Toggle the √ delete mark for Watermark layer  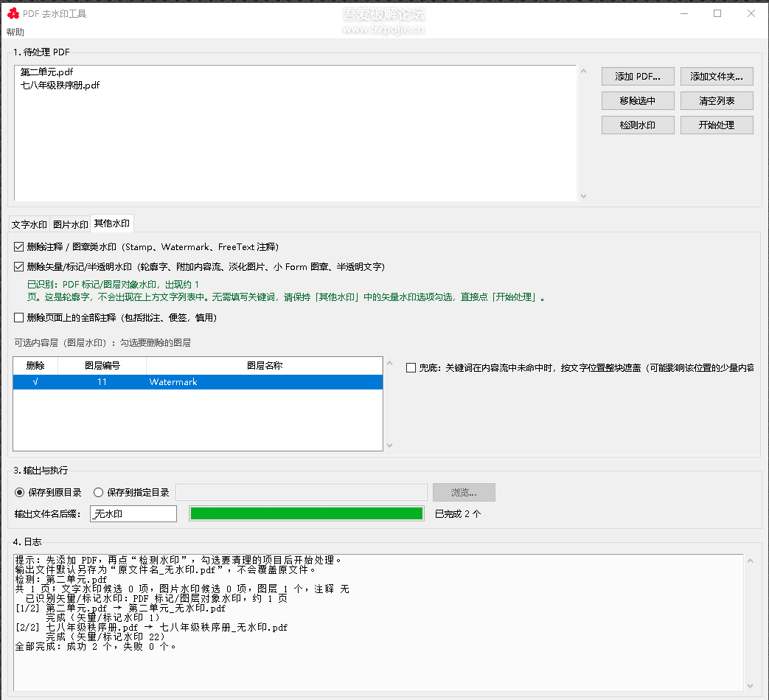click(x=35, y=382)
